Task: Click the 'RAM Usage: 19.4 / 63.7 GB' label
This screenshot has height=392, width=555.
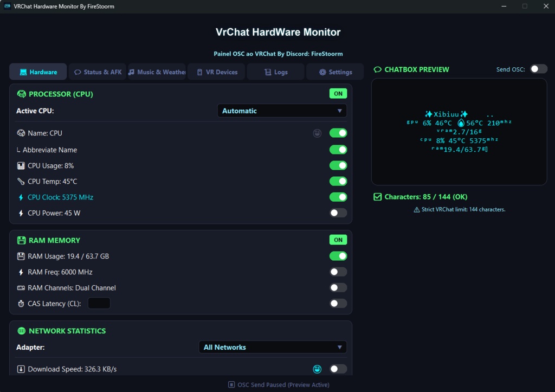Action: coord(68,256)
